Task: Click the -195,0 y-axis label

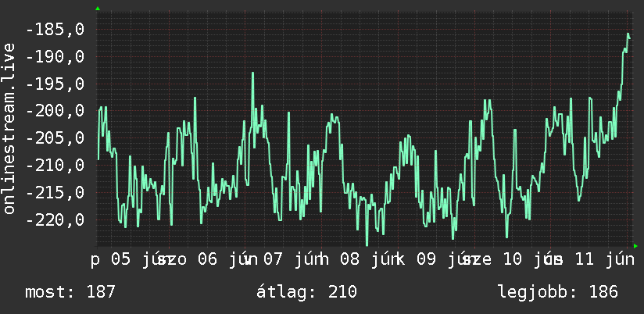Action: pyautogui.click(x=55, y=84)
